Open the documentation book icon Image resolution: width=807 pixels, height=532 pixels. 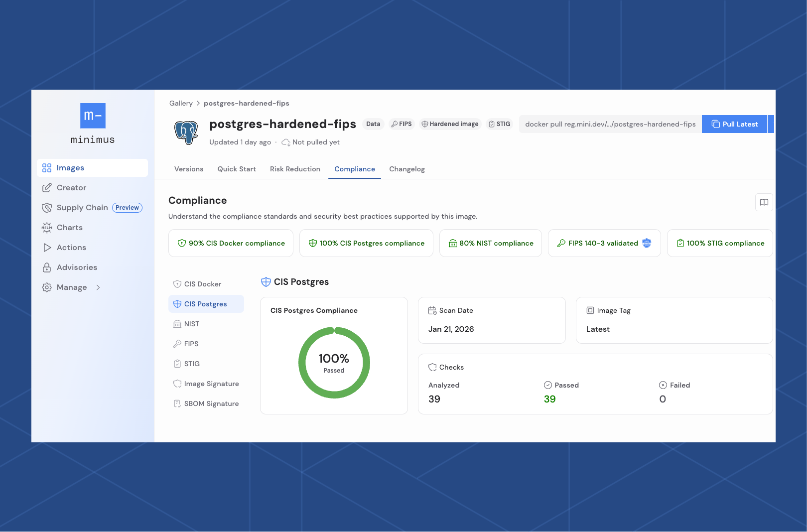click(764, 202)
